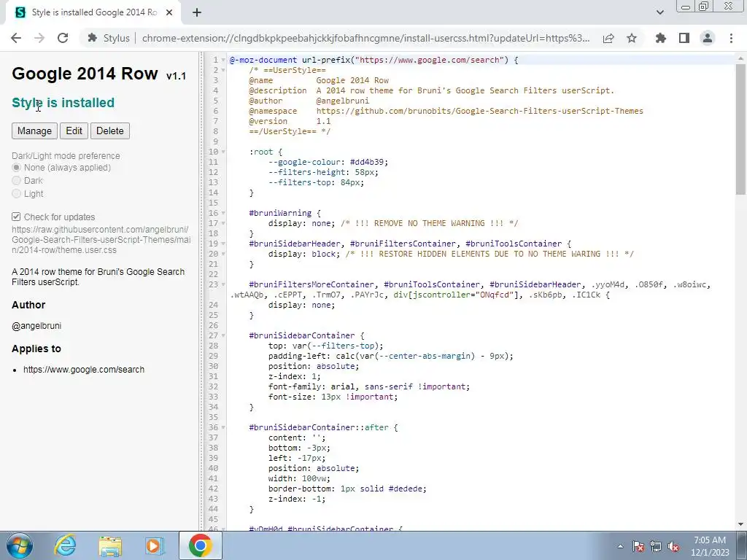Open Windows Media Player from the taskbar

(x=155, y=545)
